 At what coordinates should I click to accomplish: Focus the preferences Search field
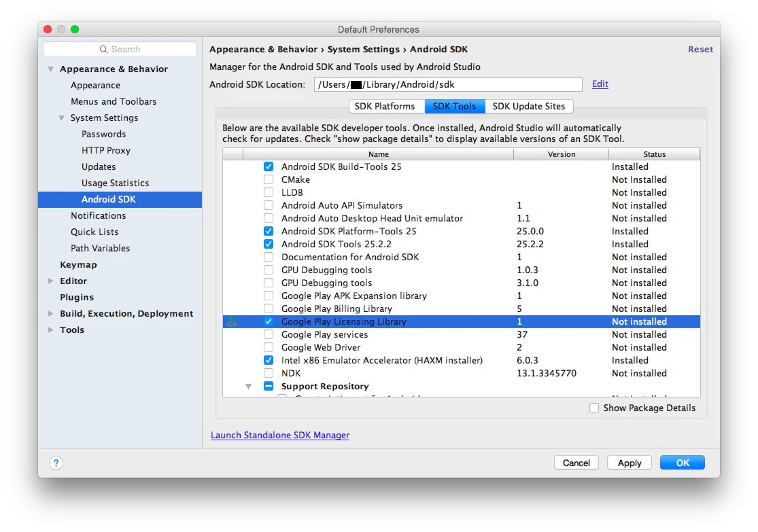point(120,50)
